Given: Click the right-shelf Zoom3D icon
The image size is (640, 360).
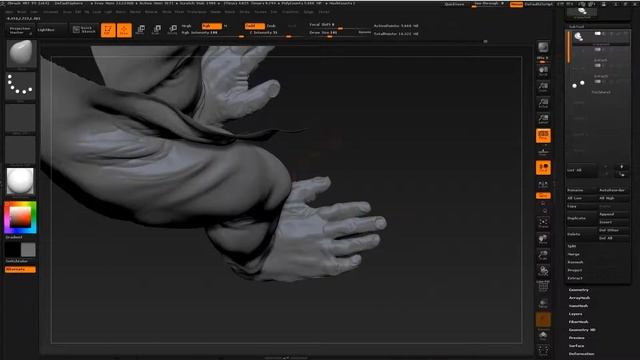Looking at the screenshot, I should pos(543,255).
